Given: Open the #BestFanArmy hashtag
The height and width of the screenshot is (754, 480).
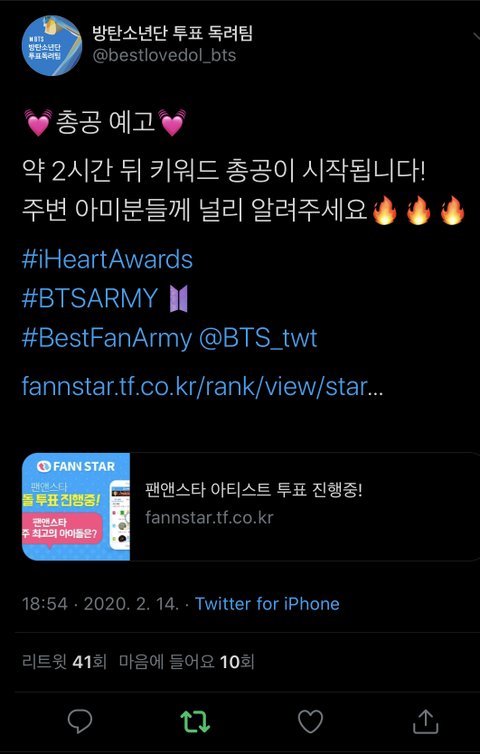Looking at the screenshot, I should pyautogui.click(x=107, y=338).
